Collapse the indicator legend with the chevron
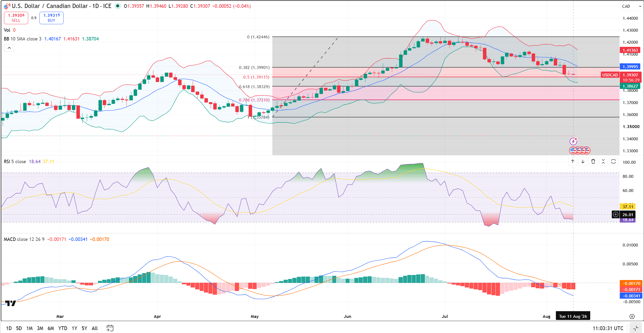Viewport: 644px width, 333px height. (9, 48)
